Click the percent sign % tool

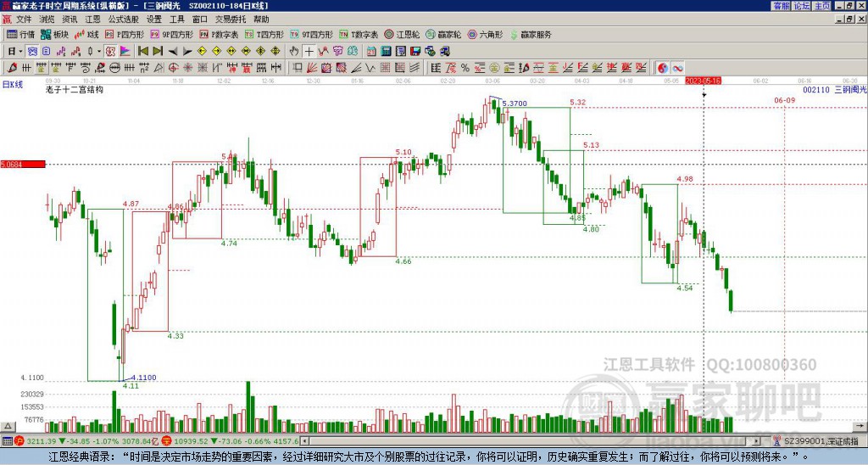(x=465, y=68)
